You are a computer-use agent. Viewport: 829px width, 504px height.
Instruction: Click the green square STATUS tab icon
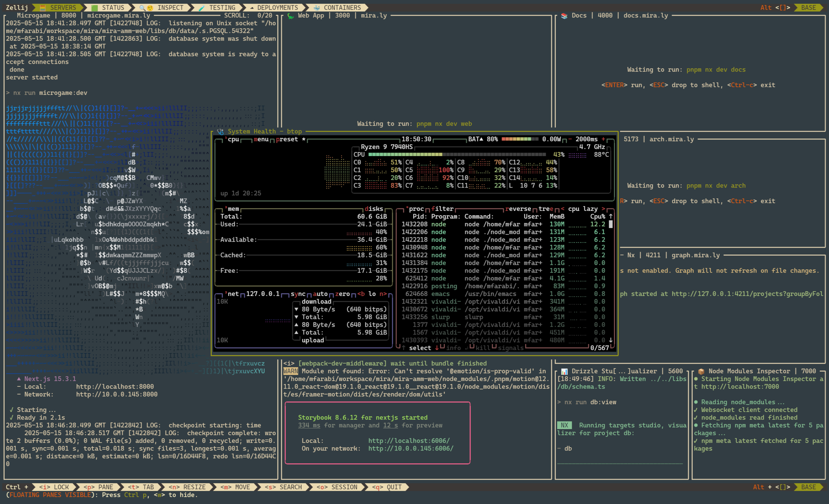tap(95, 7)
